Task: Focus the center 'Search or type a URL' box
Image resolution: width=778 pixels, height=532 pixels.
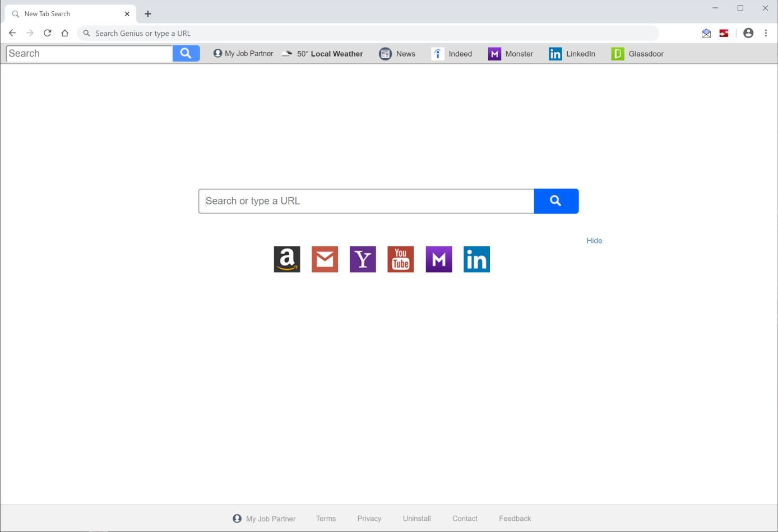Action: click(367, 201)
